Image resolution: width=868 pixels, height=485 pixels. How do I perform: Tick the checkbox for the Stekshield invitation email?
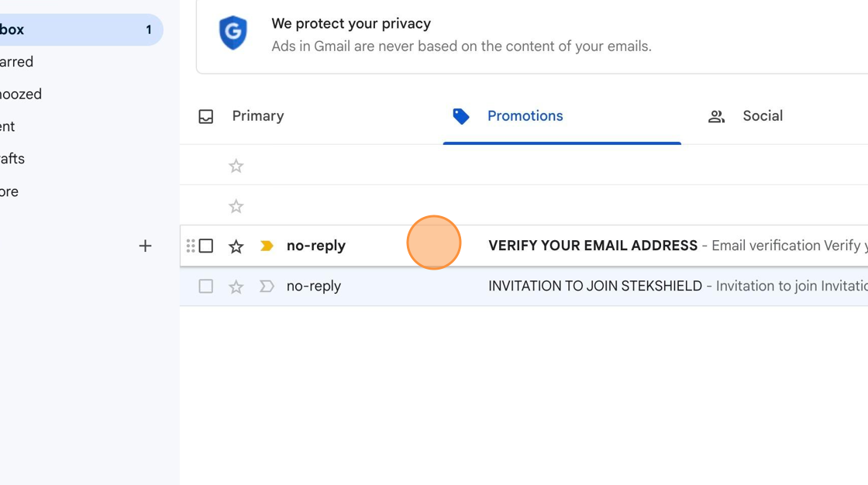coord(206,286)
